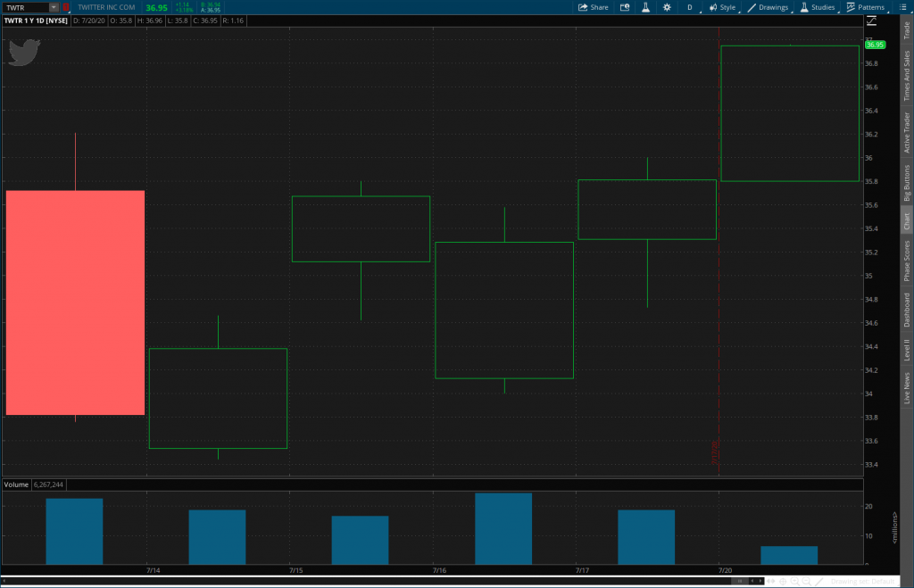Open the Dashboard sidebar tab
Screen dimensions: 914x588
[x=907, y=310]
